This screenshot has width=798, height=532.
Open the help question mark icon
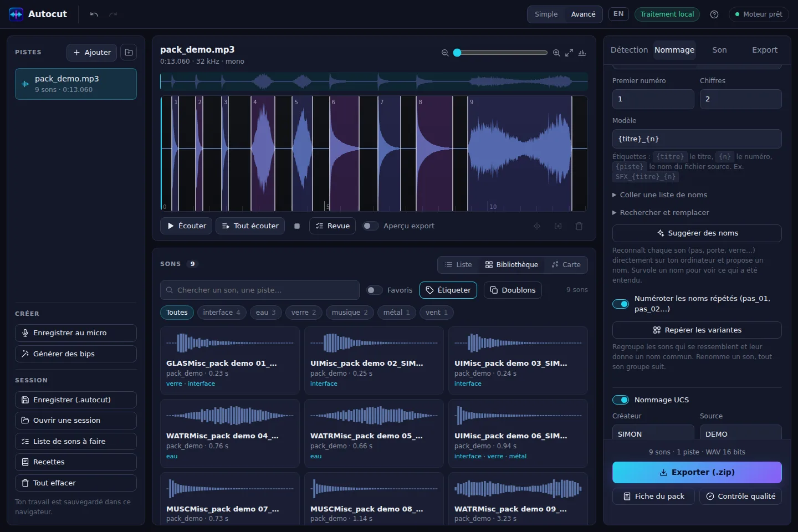pyautogui.click(x=714, y=14)
